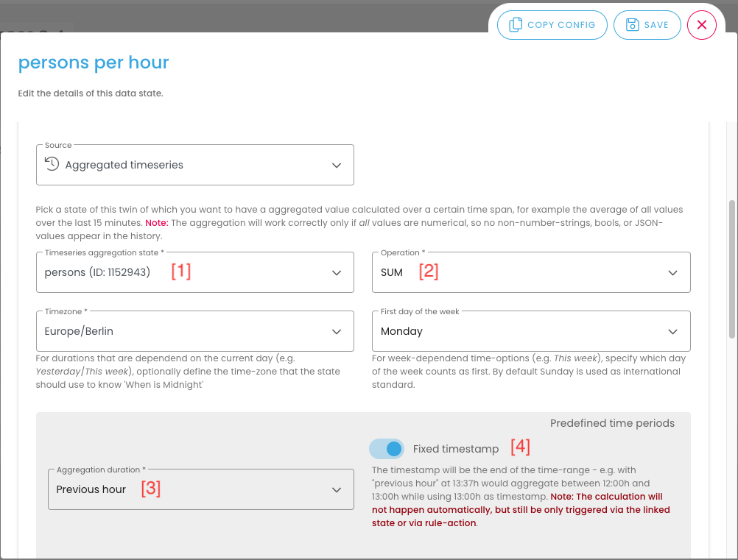
Task: Click the Fixed timestamp label
Action: [455, 449]
